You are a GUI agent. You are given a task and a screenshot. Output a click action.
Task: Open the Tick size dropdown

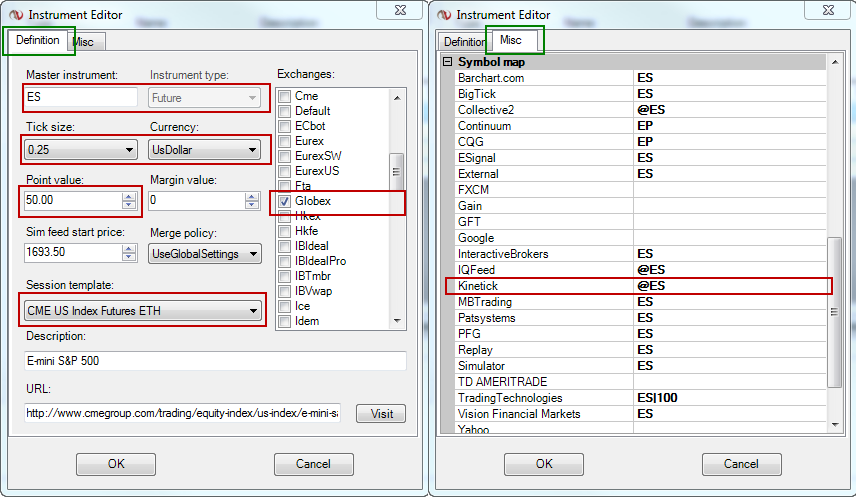80,150
